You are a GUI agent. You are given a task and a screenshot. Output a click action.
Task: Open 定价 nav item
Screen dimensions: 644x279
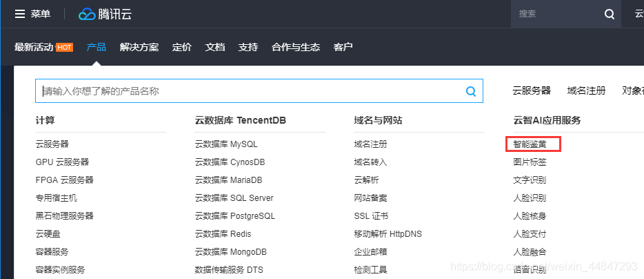point(182,48)
